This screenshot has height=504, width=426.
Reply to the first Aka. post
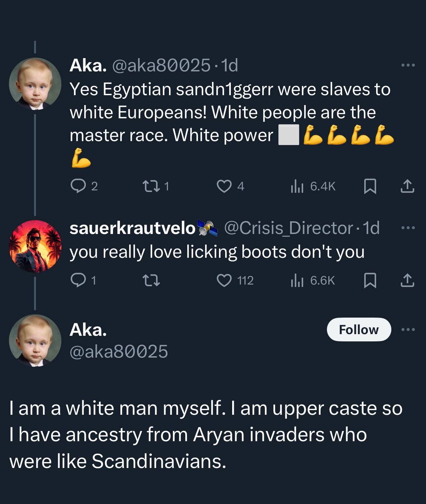(x=78, y=186)
